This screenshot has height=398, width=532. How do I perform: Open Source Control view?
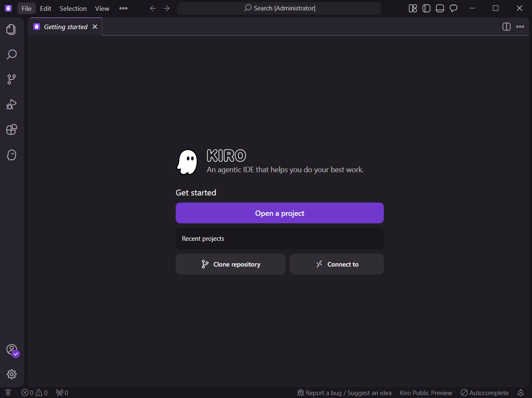(11, 79)
